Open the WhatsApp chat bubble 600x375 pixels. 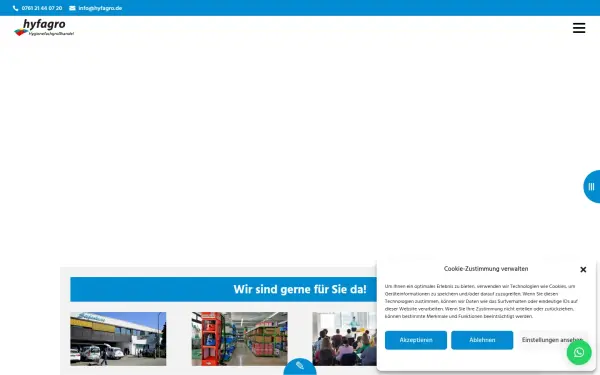point(579,352)
